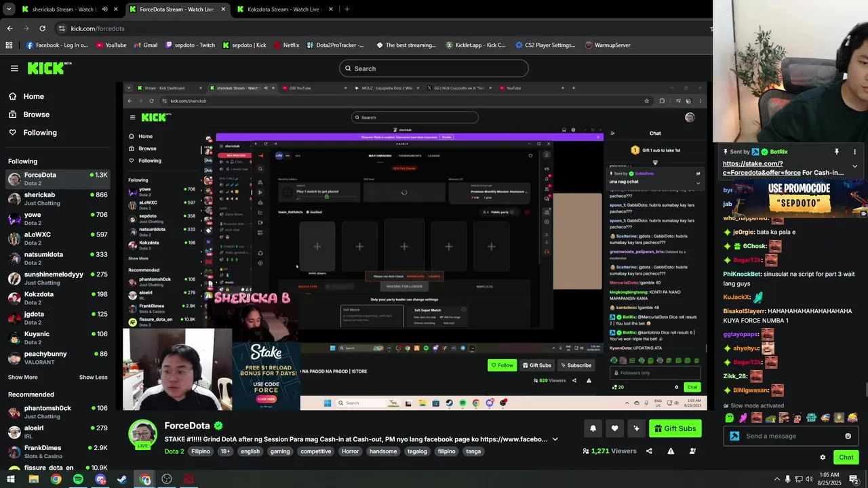This screenshot has width=868, height=488.
Task: Open the emoji picker in chat
Action: [x=848, y=436]
